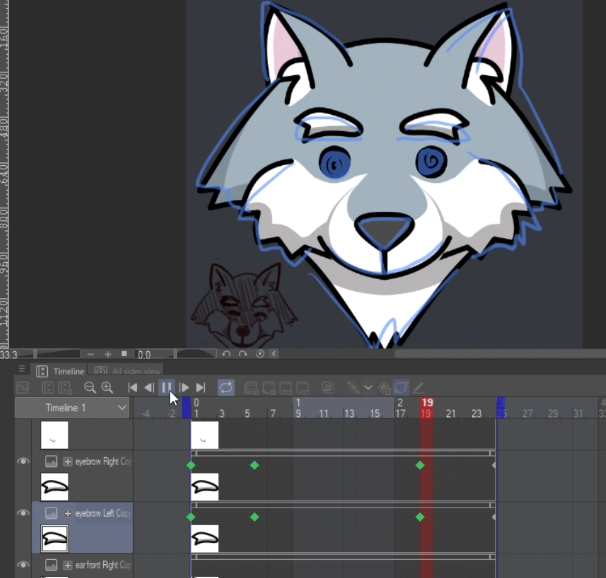This screenshot has height=578, width=606.
Task: Zoom in the timeline view
Action: pos(106,387)
